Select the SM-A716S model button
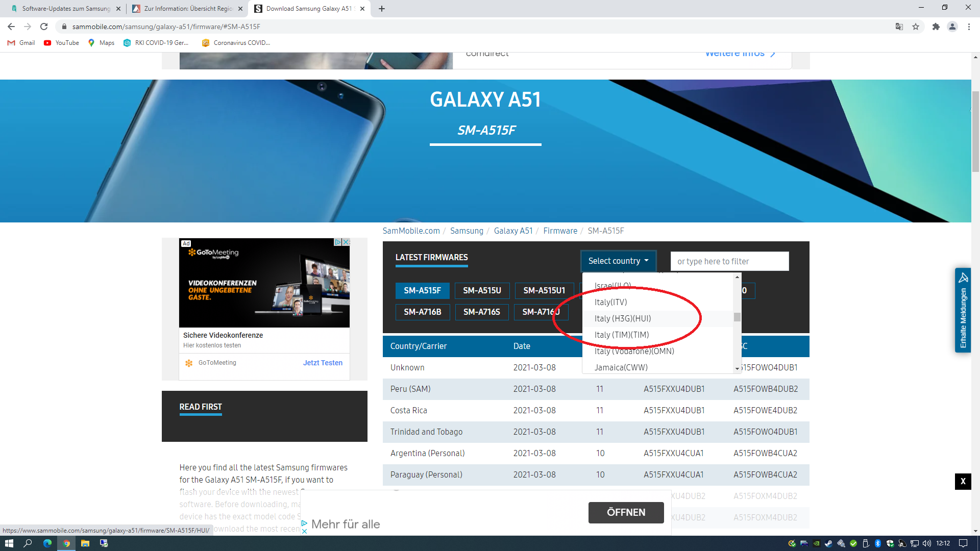This screenshot has width=980, height=551. 481,312
